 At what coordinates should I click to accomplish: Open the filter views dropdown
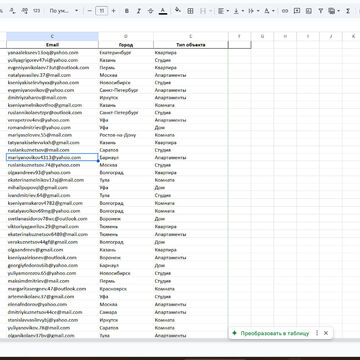tap(334, 11)
